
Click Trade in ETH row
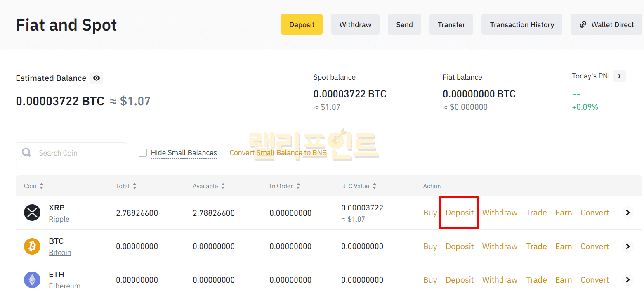536,280
